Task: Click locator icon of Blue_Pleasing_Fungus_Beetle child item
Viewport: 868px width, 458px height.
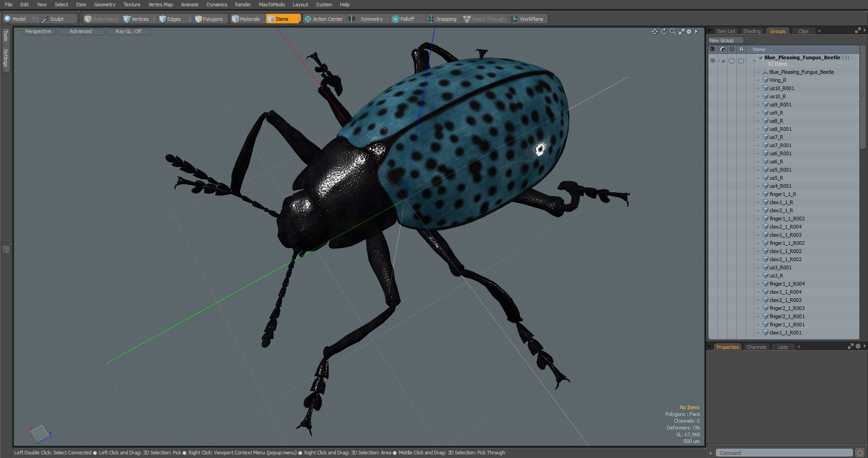Action: (x=765, y=72)
